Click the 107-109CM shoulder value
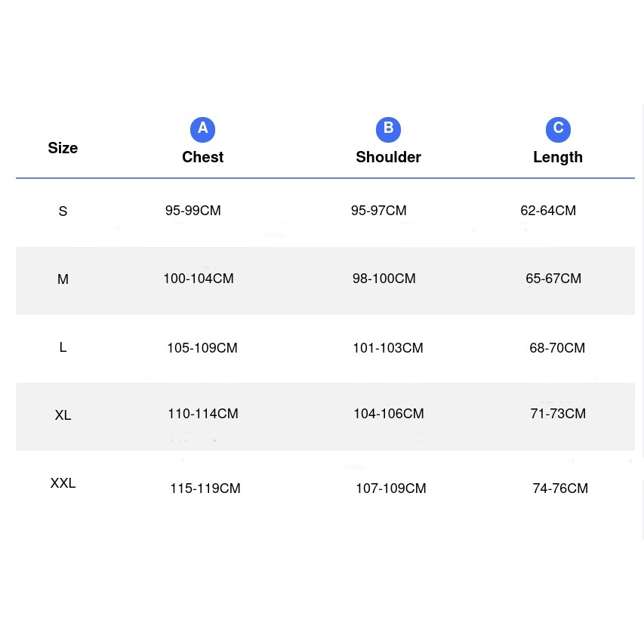Screen dimensions: 644x644 390,488
